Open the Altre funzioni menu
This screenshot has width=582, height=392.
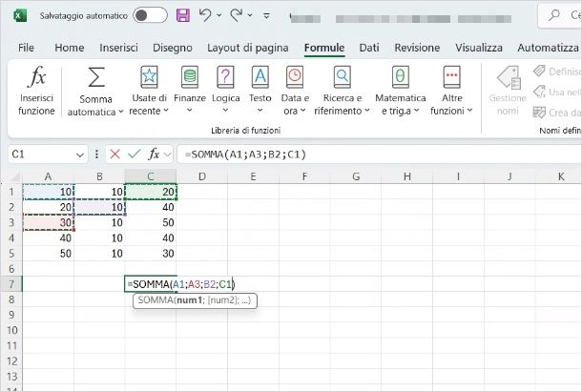pos(451,91)
